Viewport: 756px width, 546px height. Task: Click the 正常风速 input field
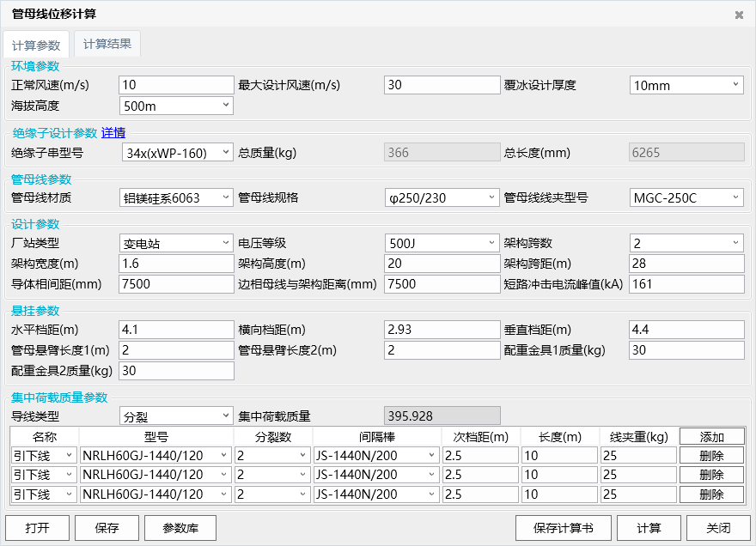[176, 85]
